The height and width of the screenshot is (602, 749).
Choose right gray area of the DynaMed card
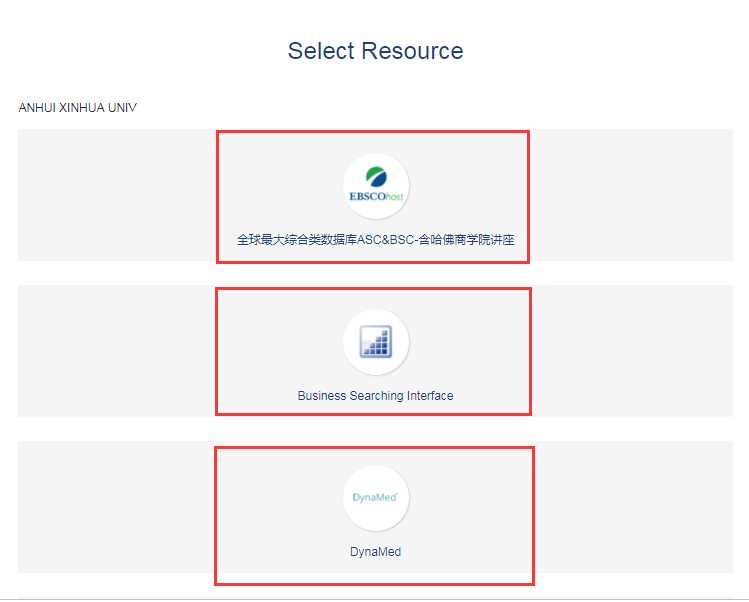pyautogui.click(x=630, y=507)
